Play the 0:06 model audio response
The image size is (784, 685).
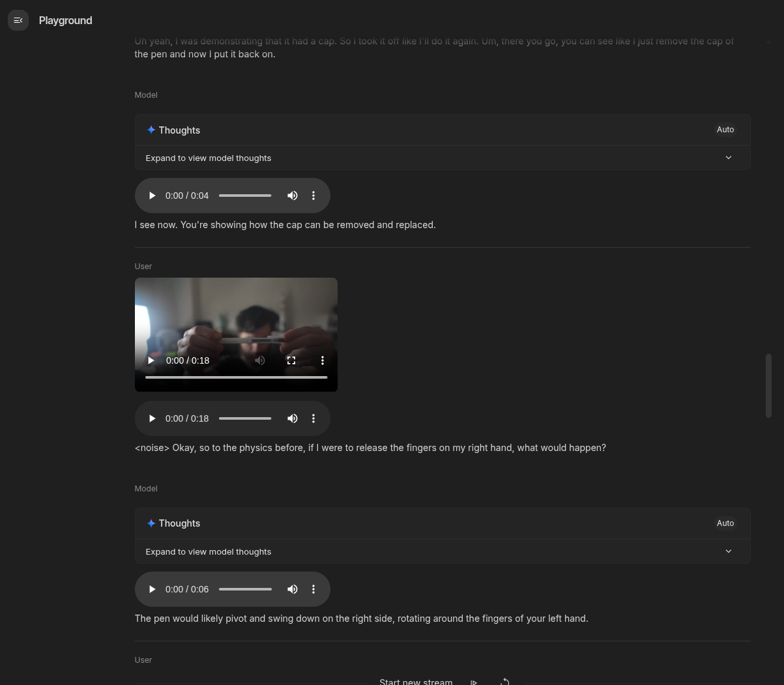click(152, 589)
